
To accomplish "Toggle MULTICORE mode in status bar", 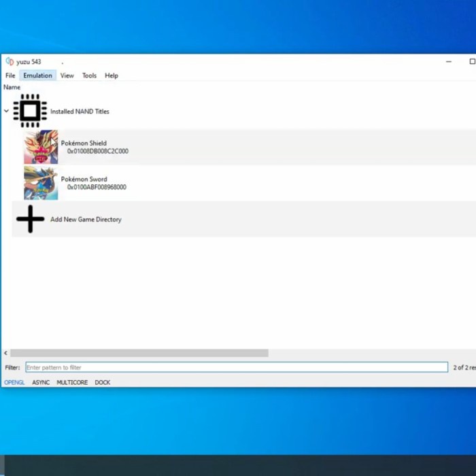I will pos(72,383).
